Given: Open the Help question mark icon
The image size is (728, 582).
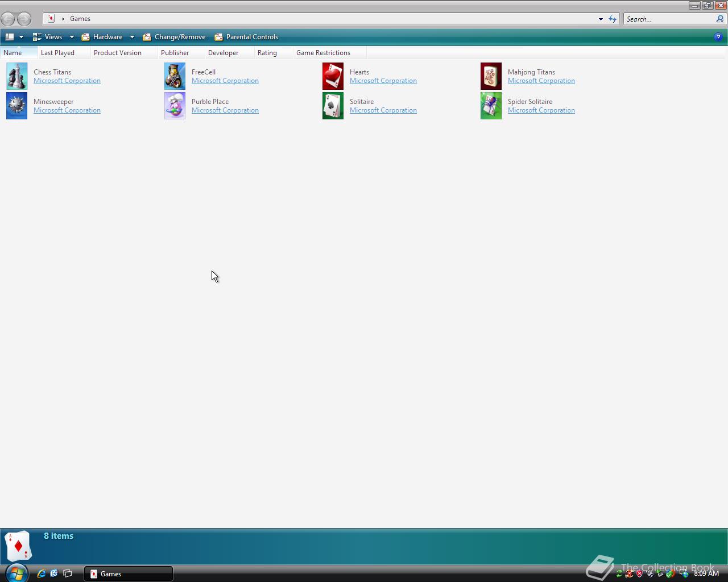Looking at the screenshot, I should [718, 37].
